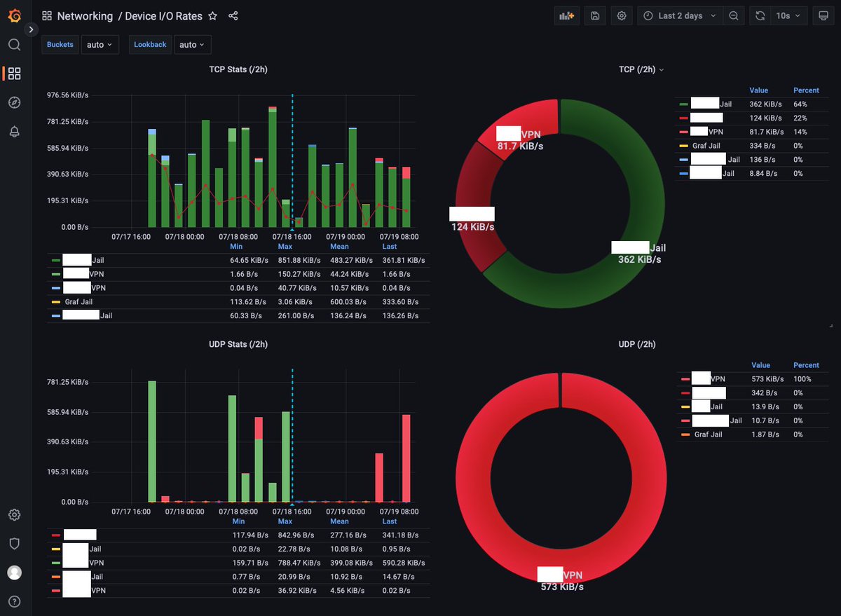Image resolution: width=841 pixels, height=616 pixels.
Task: Toggle the VPN series with 40.77 KiB/s max
Action: tap(84, 288)
